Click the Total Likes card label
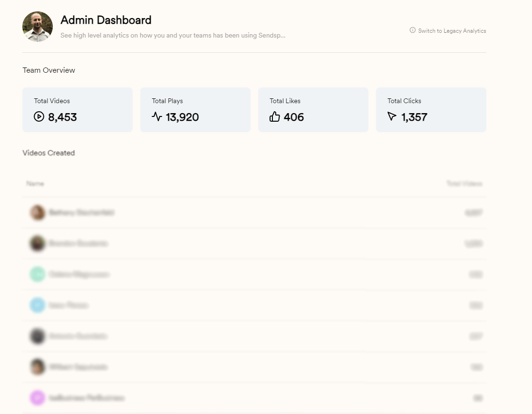Image resolution: width=532 pixels, height=414 pixels. [x=285, y=101]
